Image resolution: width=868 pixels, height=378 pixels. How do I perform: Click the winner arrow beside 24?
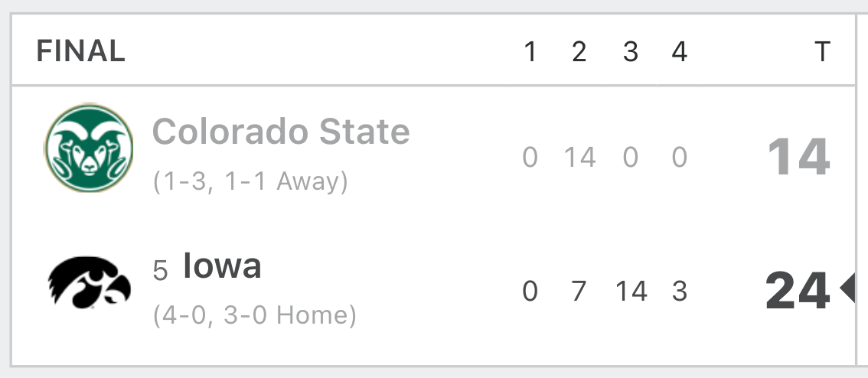pos(847,288)
